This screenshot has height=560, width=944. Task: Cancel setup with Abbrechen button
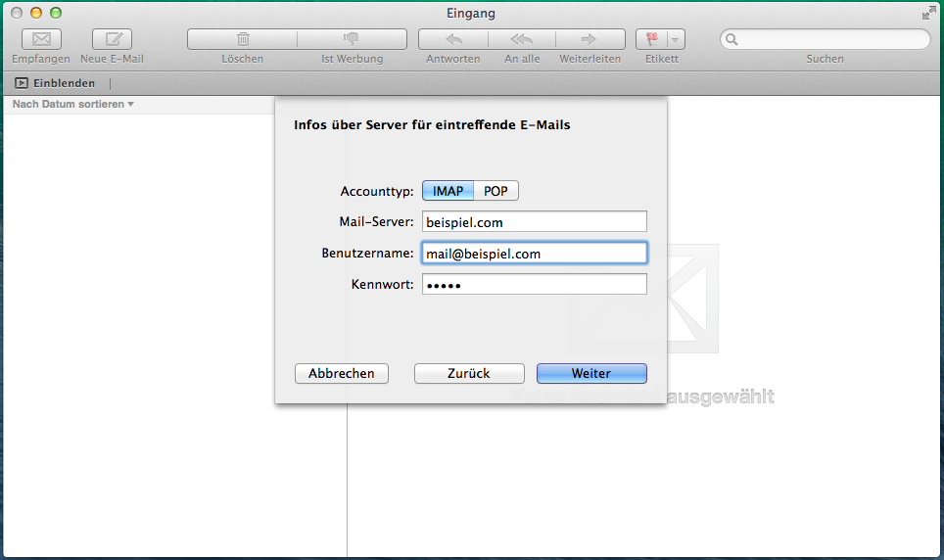coord(341,373)
